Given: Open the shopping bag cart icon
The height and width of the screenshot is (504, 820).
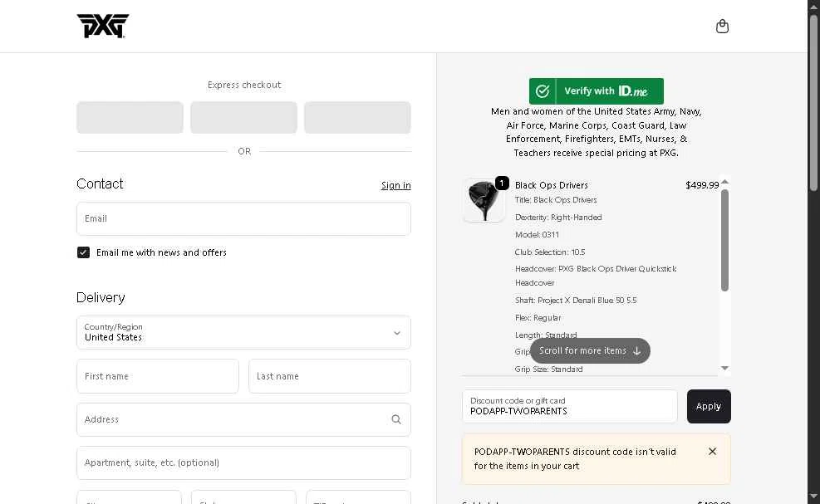Looking at the screenshot, I should (722, 27).
